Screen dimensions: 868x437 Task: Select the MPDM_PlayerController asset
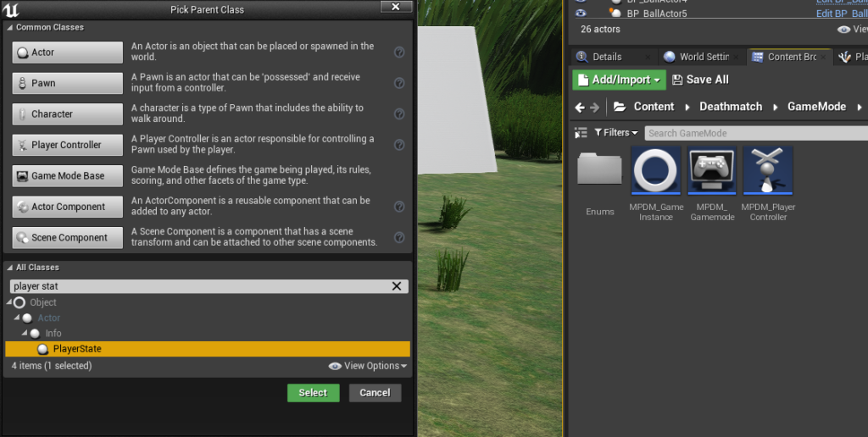768,185
